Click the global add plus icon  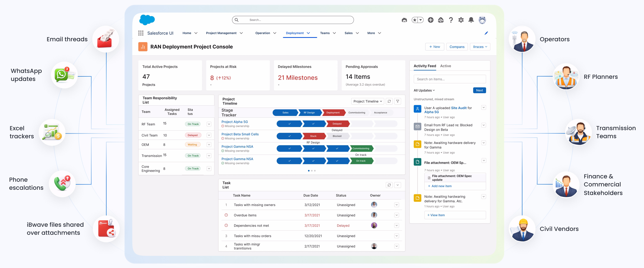[431, 20]
